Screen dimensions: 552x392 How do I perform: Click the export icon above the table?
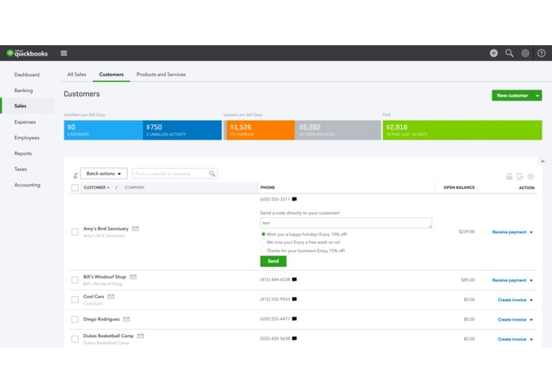coord(520,176)
